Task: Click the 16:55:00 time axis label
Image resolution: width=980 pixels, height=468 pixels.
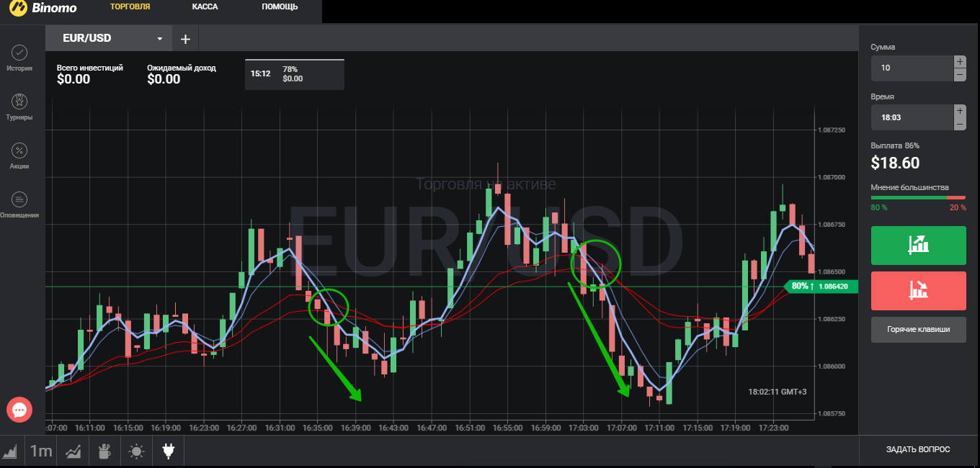Action: [507, 428]
